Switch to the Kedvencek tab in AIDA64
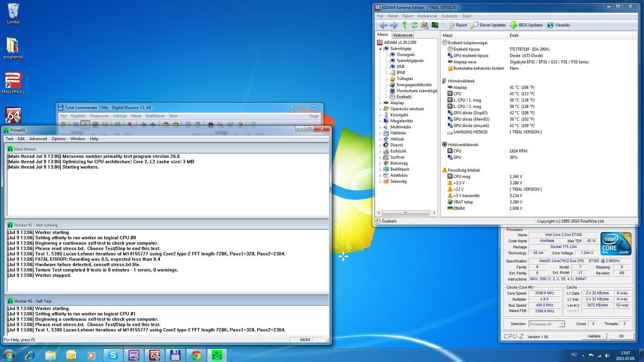This screenshot has height=362, width=644. pyautogui.click(x=403, y=35)
